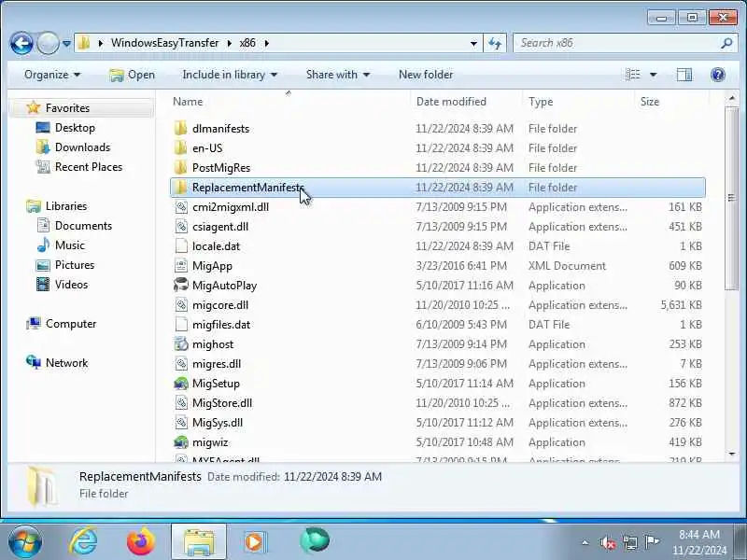Select the en-US folder icon
This screenshot has height=560, width=747.
pyautogui.click(x=180, y=148)
